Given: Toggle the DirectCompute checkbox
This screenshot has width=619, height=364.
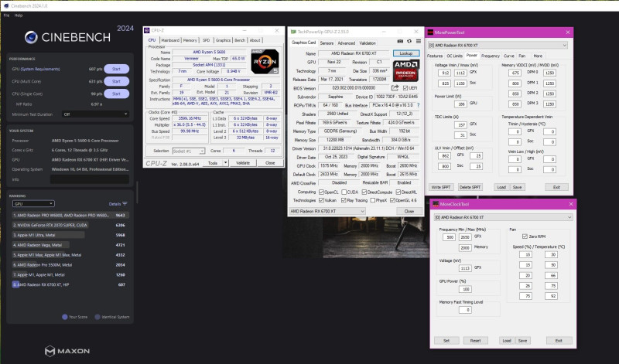Looking at the screenshot, I should point(364,192).
